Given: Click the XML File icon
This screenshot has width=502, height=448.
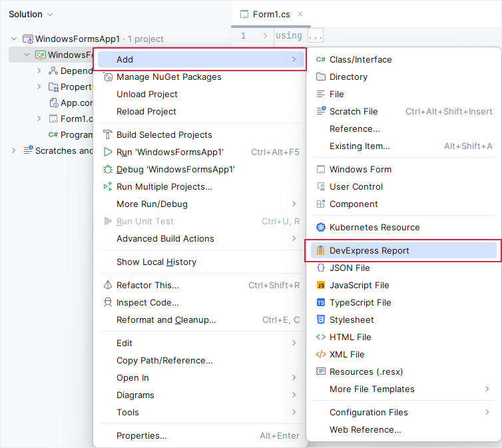Looking at the screenshot, I should click(x=320, y=354).
